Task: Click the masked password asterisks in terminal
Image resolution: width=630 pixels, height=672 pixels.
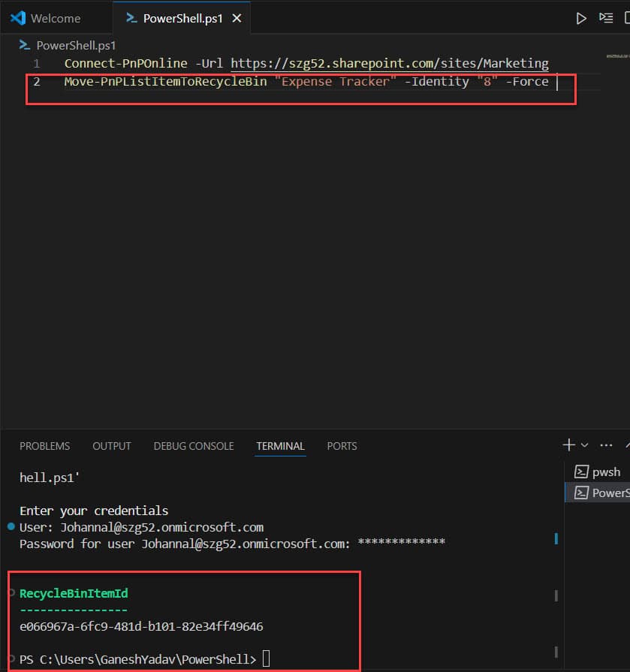Action: tap(402, 542)
